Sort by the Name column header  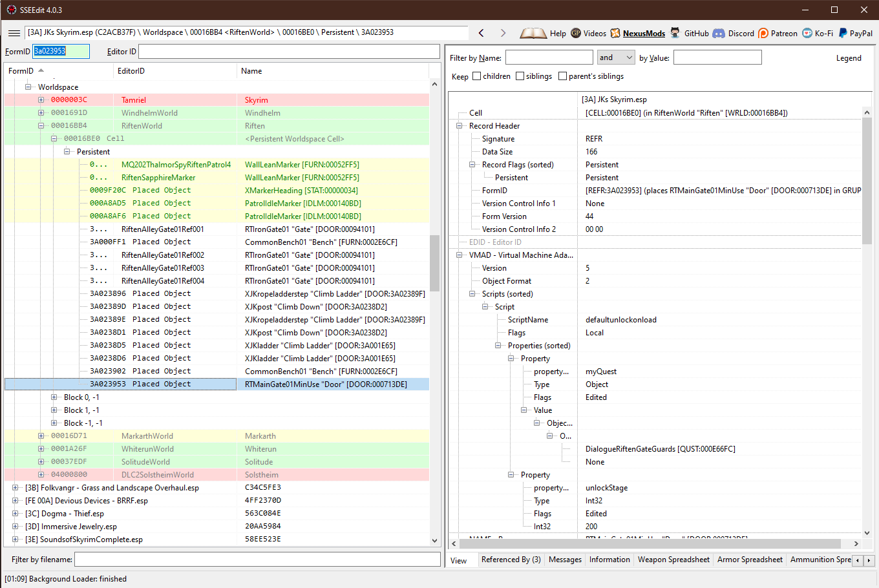point(333,71)
